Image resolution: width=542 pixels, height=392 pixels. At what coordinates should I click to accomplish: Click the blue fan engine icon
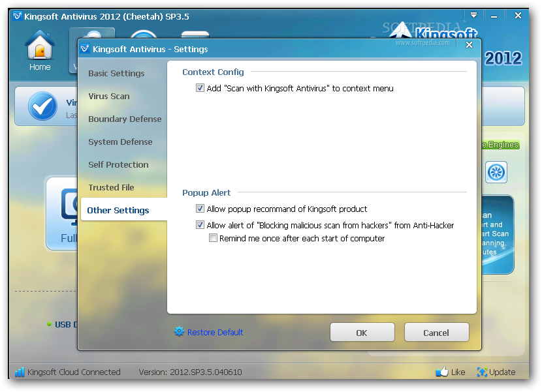tap(496, 172)
